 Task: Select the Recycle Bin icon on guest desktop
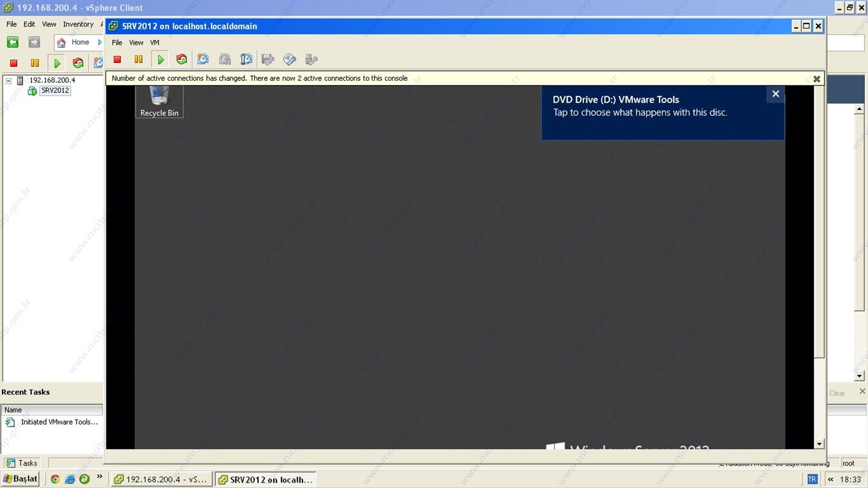[x=159, y=102]
